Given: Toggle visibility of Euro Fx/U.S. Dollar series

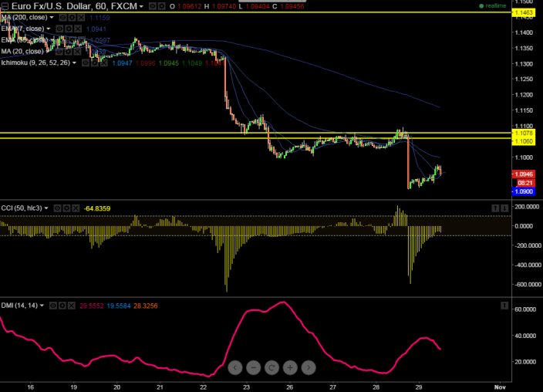Looking at the screenshot, I should pyautogui.click(x=153, y=6).
